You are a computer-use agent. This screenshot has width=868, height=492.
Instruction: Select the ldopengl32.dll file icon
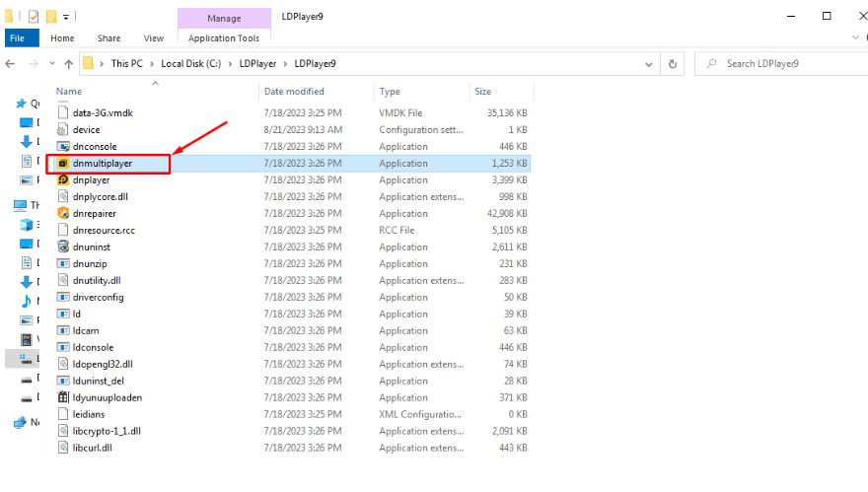63,364
